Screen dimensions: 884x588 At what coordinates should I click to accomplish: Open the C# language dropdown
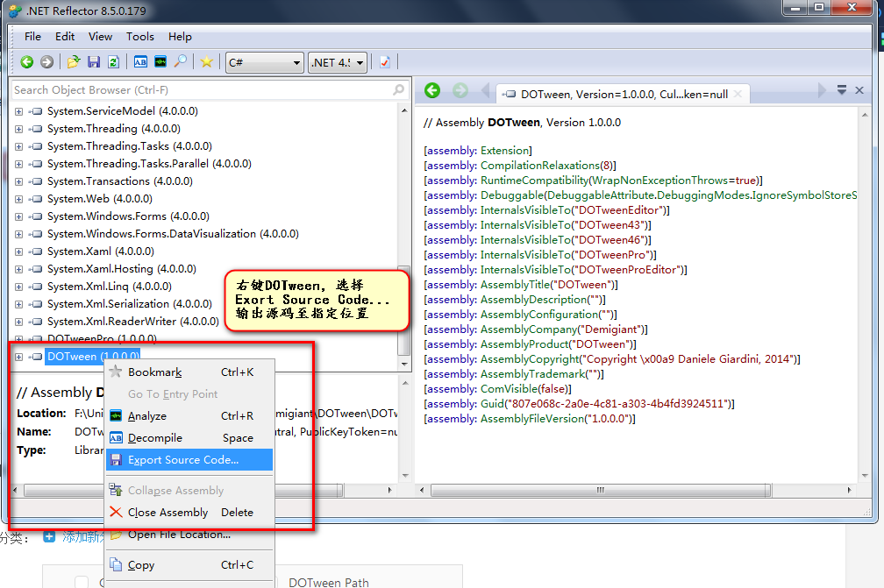[265, 62]
